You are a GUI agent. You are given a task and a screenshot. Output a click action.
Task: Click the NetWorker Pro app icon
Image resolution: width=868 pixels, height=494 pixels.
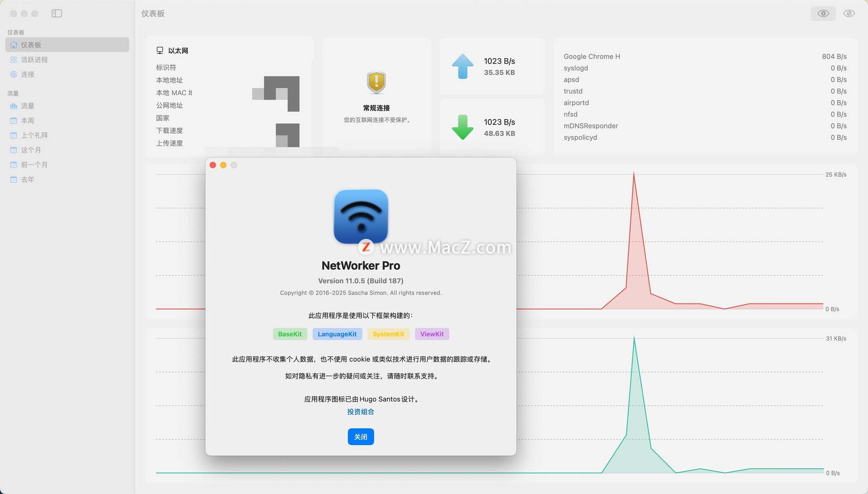(x=361, y=216)
